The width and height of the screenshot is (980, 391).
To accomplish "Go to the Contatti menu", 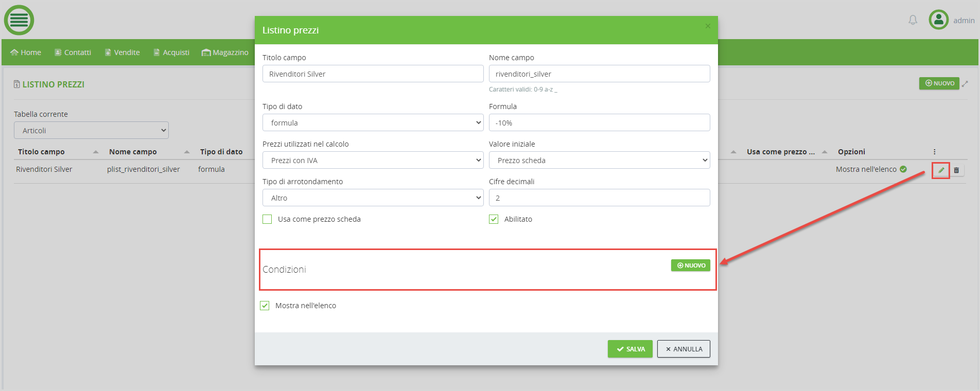I will pos(73,52).
